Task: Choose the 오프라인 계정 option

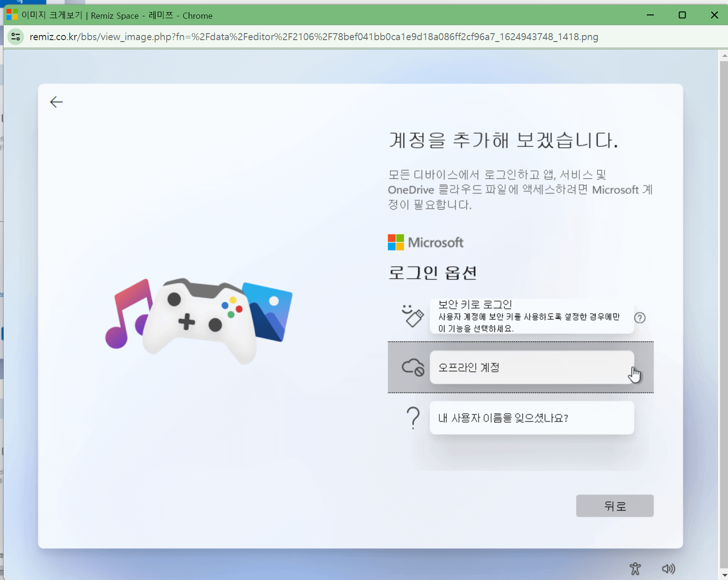Action: (532, 367)
